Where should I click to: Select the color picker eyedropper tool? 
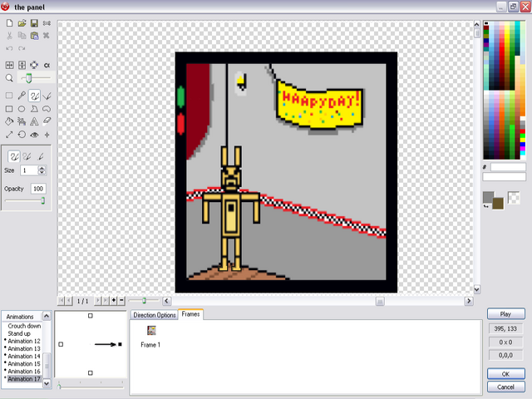[x=22, y=96]
